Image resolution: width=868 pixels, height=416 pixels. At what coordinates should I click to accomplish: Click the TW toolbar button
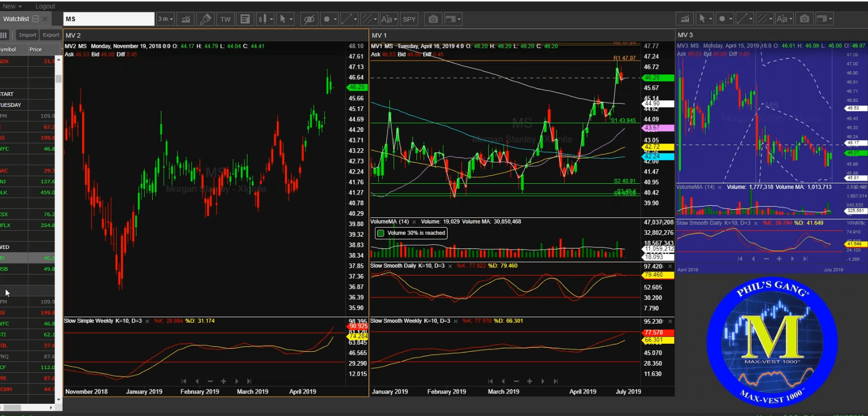[225, 19]
